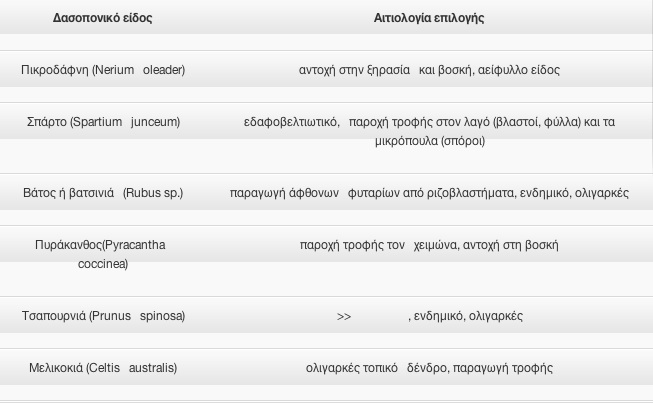The width and height of the screenshot is (653, 403).
Task: Select the Βάτος ή βατσινιά (Rubus sp.) cell
Action: tap(103, 193)
